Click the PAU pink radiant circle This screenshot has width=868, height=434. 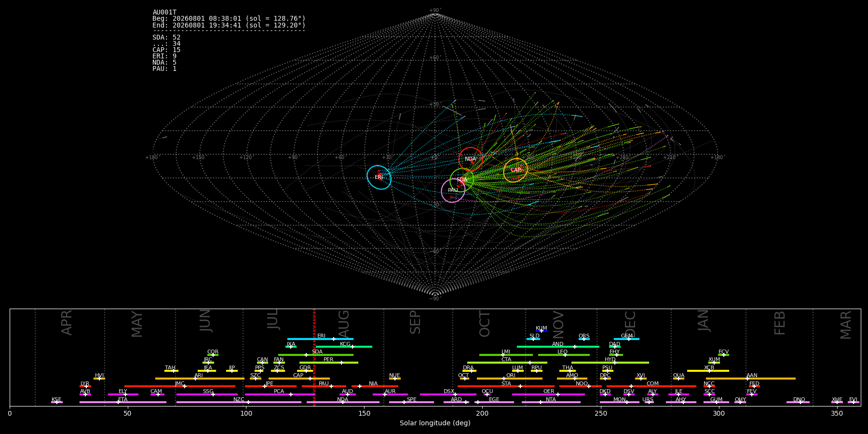coord(453,190)
